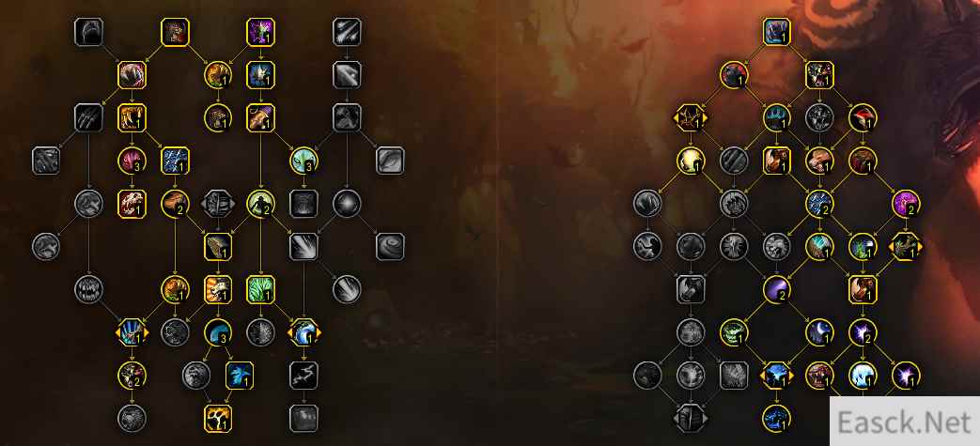Screen dimensions: 980x446
Task: Click the blue crescent round talent ranked 3
Action: point(217,332)
